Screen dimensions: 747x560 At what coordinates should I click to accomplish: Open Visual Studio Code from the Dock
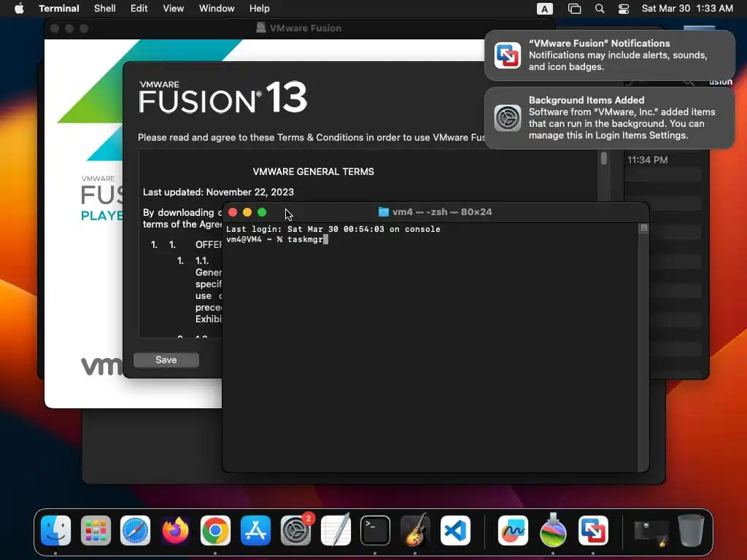[x=455, y=530]
